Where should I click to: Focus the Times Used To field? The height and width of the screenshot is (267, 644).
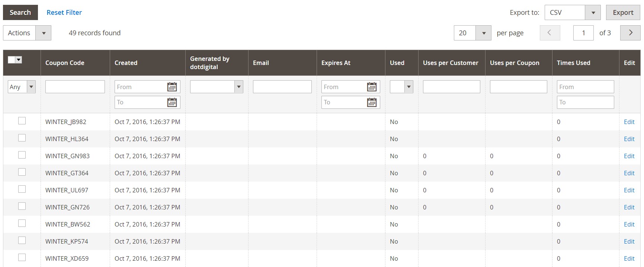coord(586,102)
